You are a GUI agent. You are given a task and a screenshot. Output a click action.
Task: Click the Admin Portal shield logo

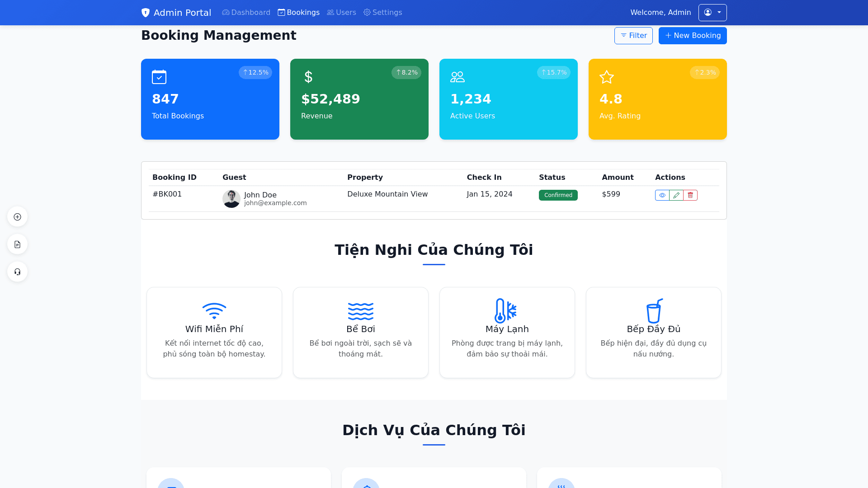pos(146,13)
